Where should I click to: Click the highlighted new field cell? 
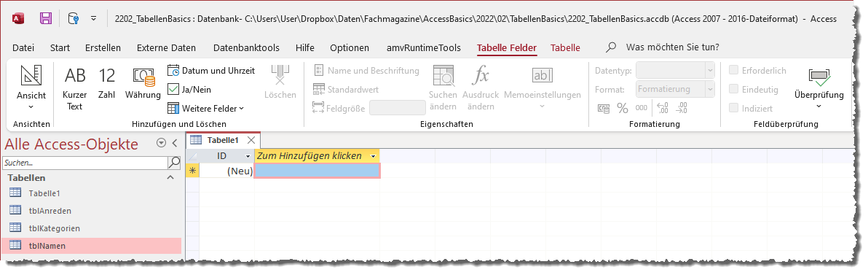click(317, 171)
